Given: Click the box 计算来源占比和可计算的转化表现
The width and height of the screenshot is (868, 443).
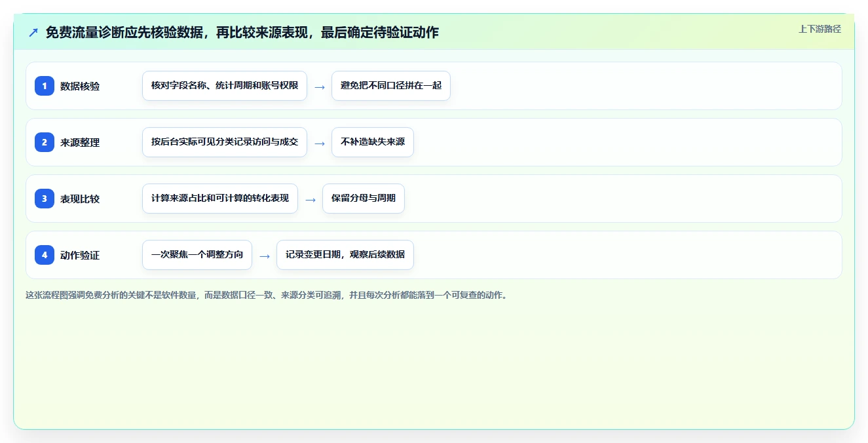Looking at the screenshot, I should click(220, 199).
